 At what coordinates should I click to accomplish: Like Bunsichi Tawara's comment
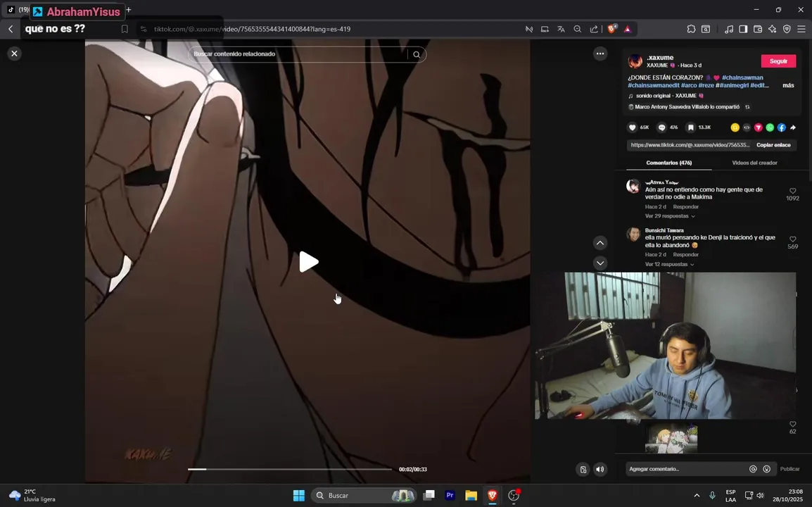coord(793,239)
